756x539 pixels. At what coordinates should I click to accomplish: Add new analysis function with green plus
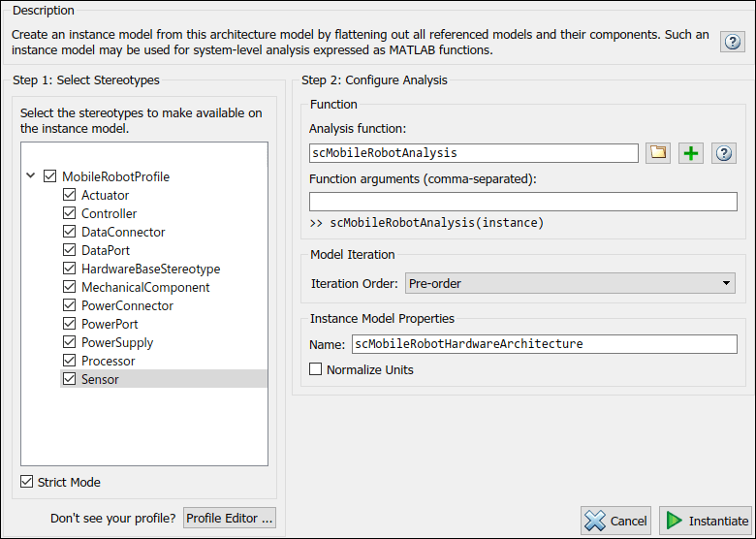pyautogui.click(x=690, y=153)
